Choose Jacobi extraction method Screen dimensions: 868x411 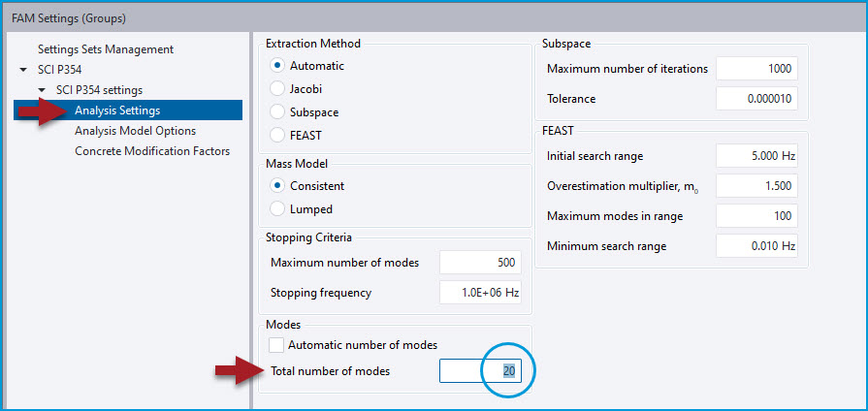tap(278, 89)
